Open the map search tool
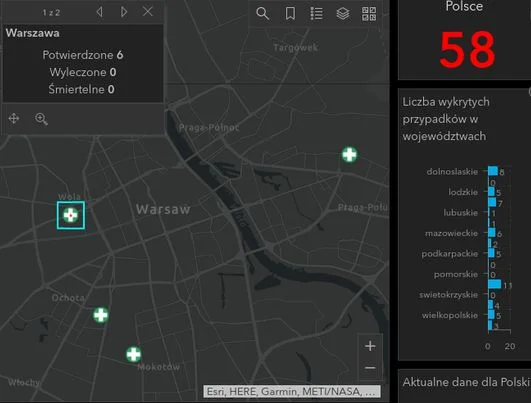The width and height of the screenshot is (531, 403). click(262, 14)
